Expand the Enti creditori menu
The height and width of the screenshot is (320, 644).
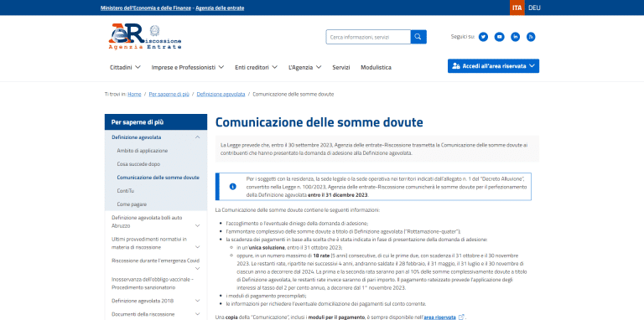pyautogui.click(x=256, y=67)
